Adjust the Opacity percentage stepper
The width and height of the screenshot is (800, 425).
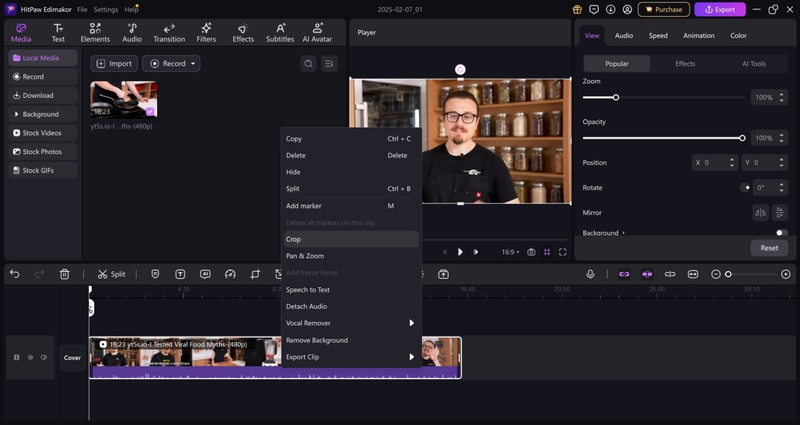pos(782,138)
